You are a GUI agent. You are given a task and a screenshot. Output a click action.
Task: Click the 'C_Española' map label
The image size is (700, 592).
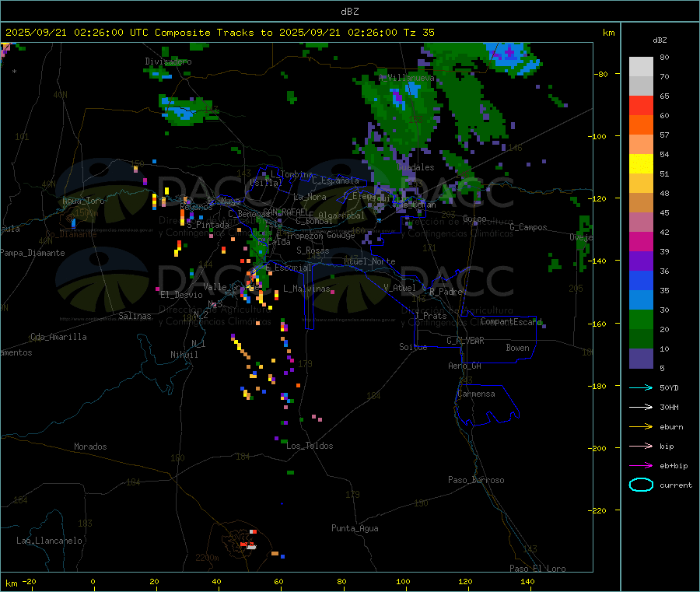pos(336,180)
